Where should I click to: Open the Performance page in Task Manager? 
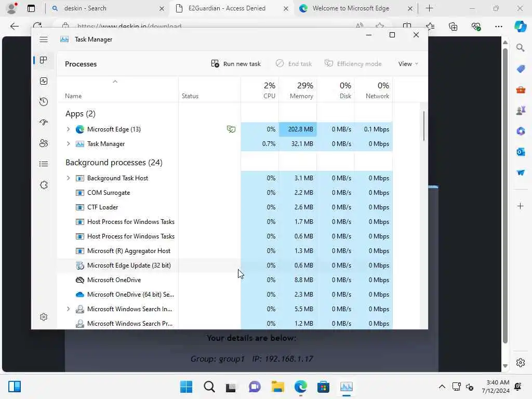(44, 81)
